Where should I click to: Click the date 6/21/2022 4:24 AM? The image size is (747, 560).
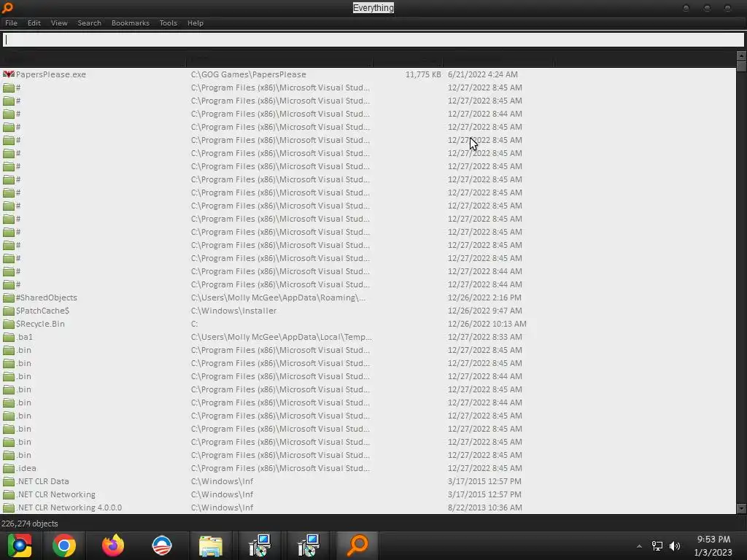pos(483,74)
